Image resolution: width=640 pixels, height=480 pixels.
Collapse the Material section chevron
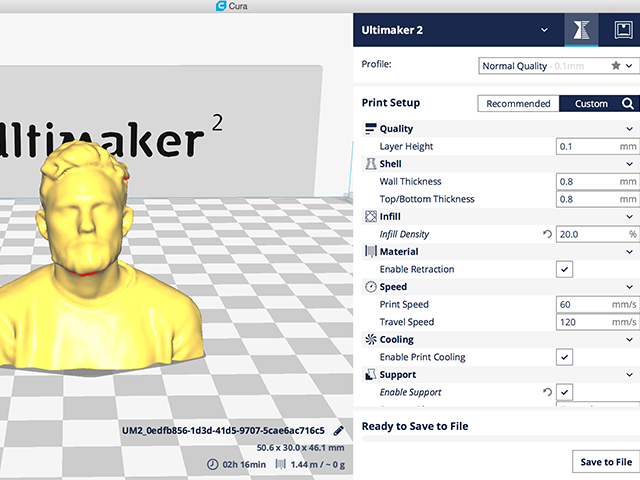pos(629,251)
